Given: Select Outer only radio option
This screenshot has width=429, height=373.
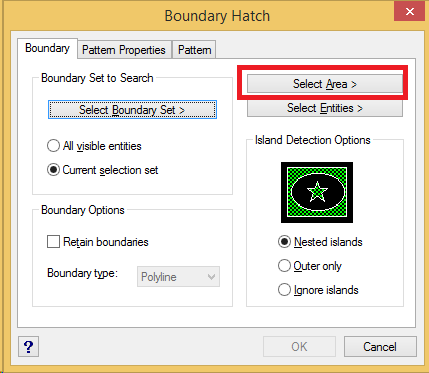Looking at the screenshot, I should [310, 266].
